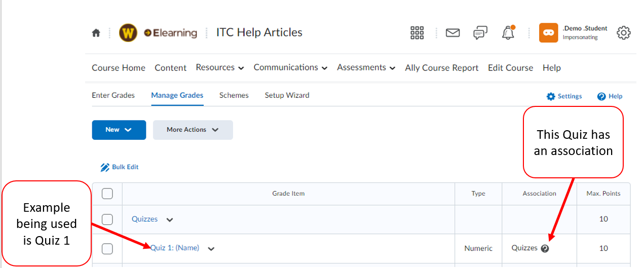Click the ITC Help Articles course title
Image resolution: width=644 pixels, height=268 pixels.
259,32
